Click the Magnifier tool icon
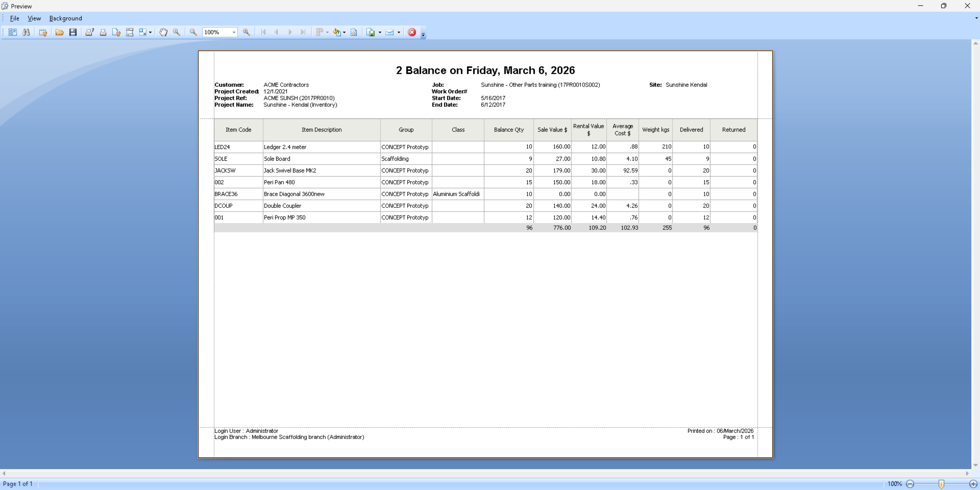The width and height of the screenshot is (980, 490). click(176, 32)
